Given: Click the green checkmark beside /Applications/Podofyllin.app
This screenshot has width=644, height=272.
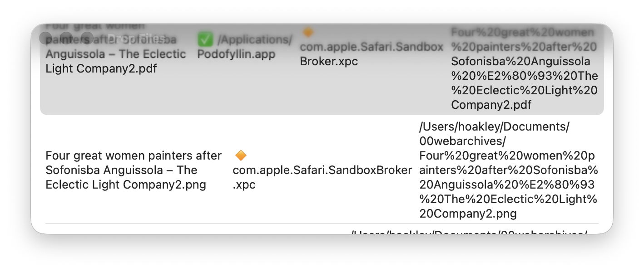Looking at the screenshot, I should point(205,40).
